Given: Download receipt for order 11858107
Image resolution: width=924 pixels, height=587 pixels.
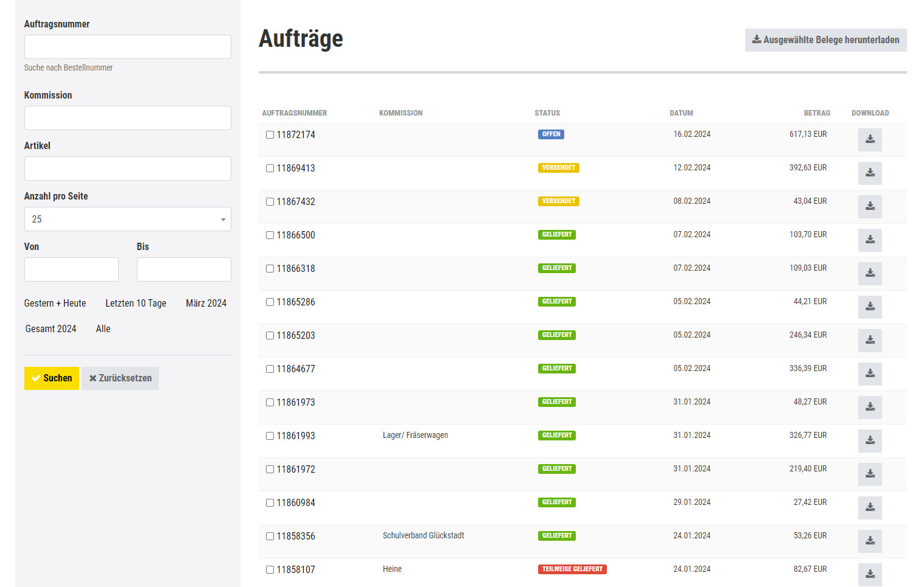Looking at the screenshot, I should point(870,574).
